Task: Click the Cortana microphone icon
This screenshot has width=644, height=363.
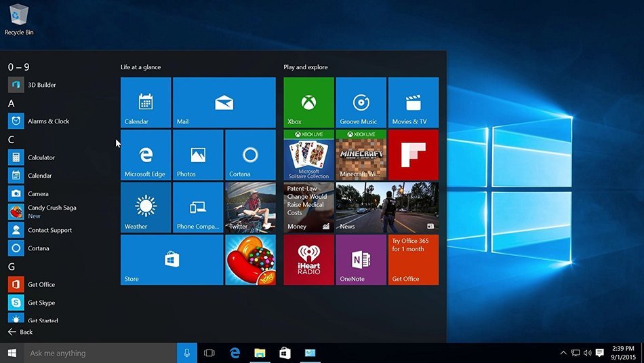Action: [187, 353]
